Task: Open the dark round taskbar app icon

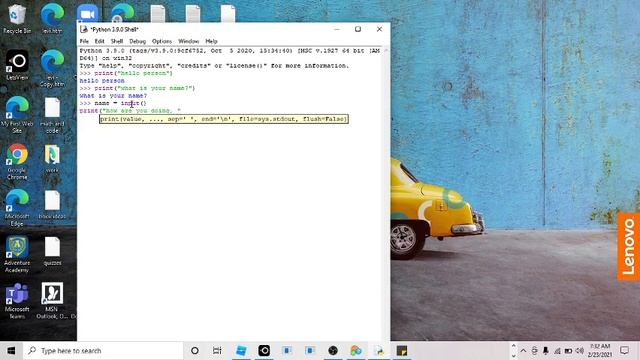Action: point(333,351)
